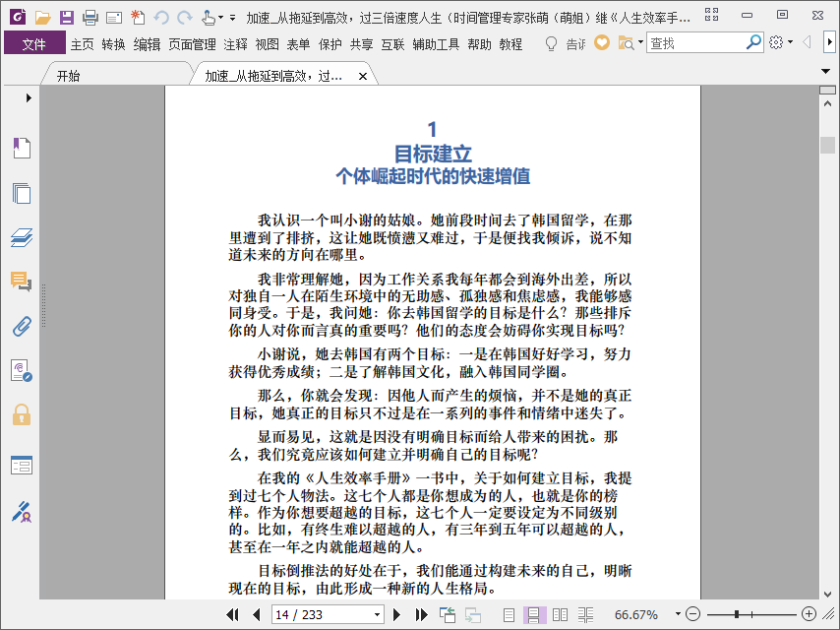840x630 pixels.
Task: Switch to the 主页 ribbon tab
Action: [x=82, y=44]
